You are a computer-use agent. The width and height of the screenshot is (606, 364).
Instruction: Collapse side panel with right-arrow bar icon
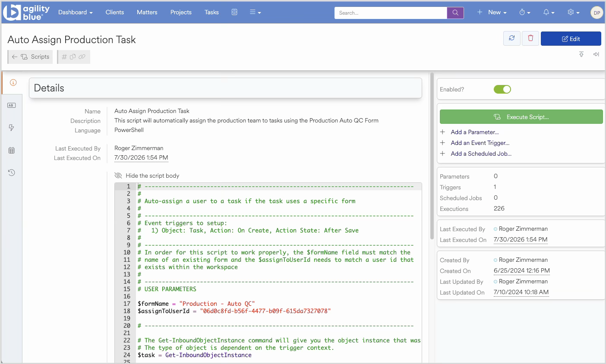tap(596, 54)
